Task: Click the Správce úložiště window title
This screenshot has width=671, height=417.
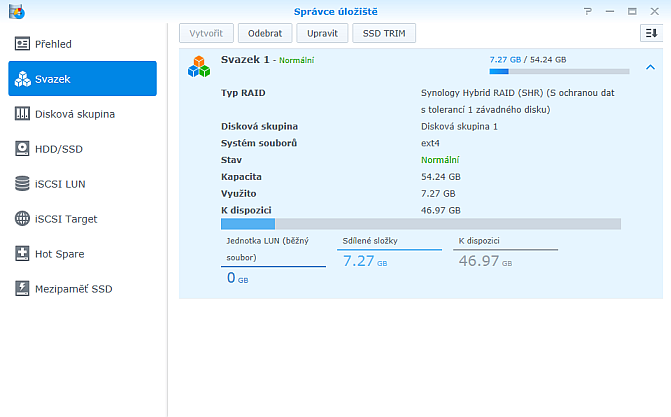Action: pyautogui.click(x=336, y=12)
